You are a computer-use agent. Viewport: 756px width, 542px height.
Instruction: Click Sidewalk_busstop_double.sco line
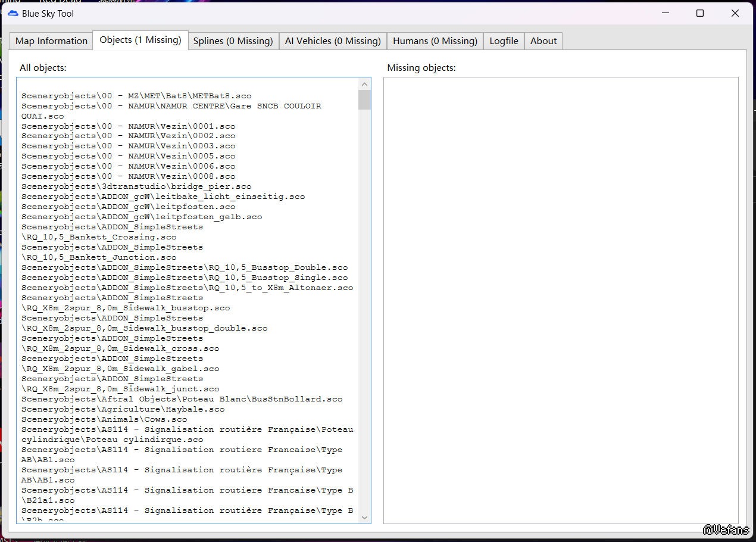[x=145, y=329]
